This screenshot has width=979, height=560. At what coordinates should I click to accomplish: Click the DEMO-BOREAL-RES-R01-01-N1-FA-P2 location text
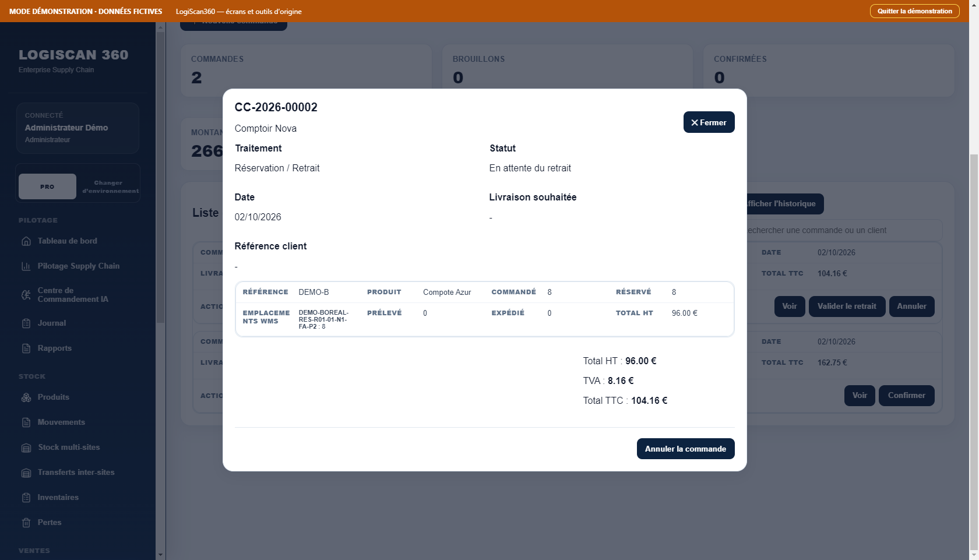point(323,320)
